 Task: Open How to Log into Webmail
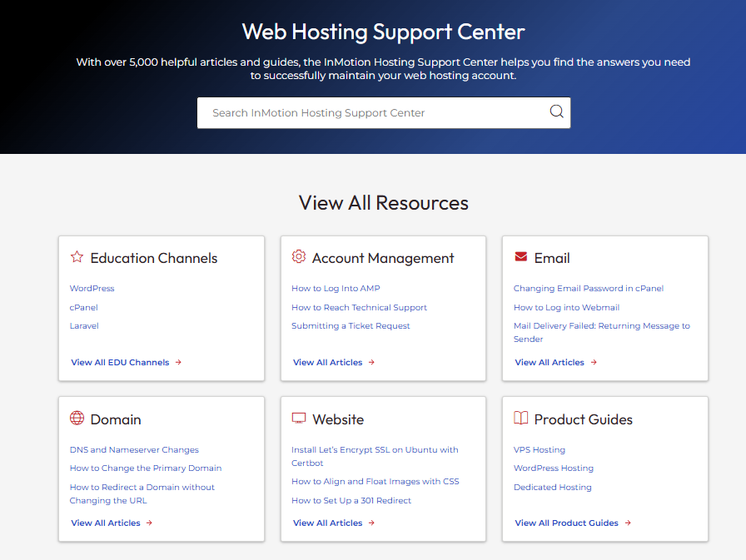567,307
